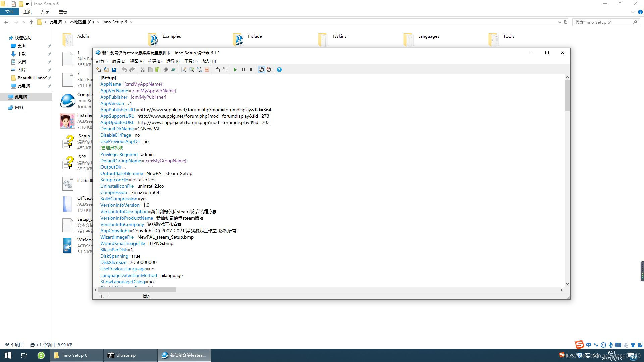This screenshot has height=362, width=644.
Task: Click the Select All lines icon
Action: pos(173,70)
